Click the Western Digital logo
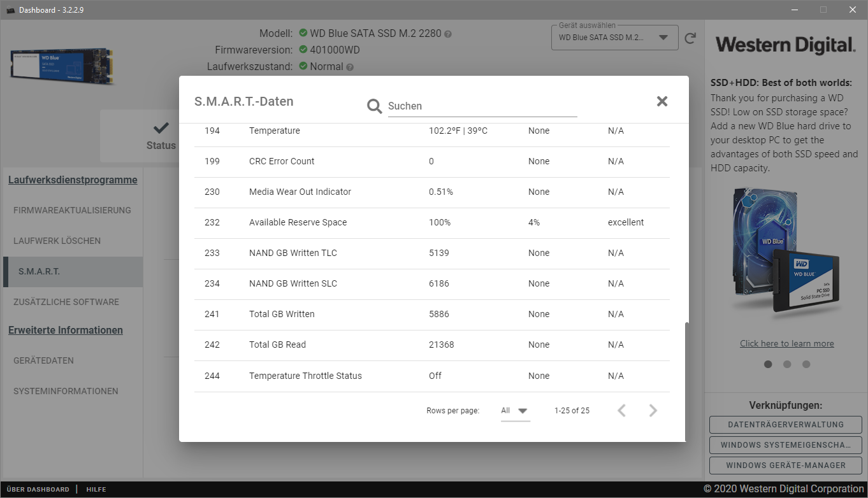Viewport: 868px width, 498px height. [x=786, y=45]
